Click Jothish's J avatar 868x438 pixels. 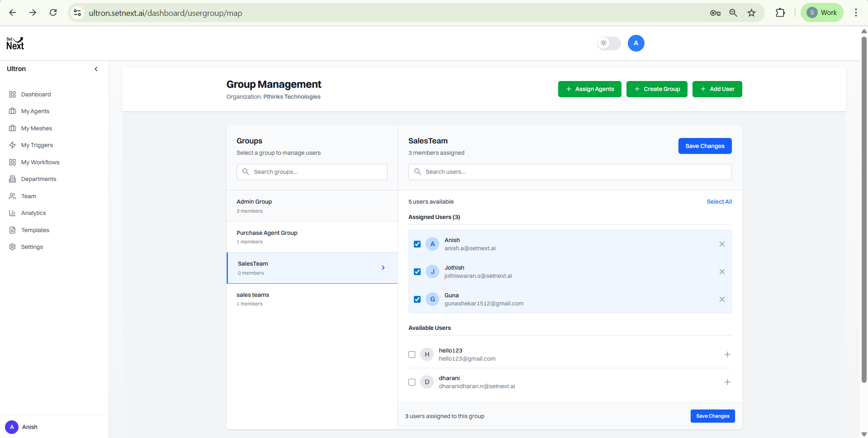pyautogui.click(x=432, y=272)
